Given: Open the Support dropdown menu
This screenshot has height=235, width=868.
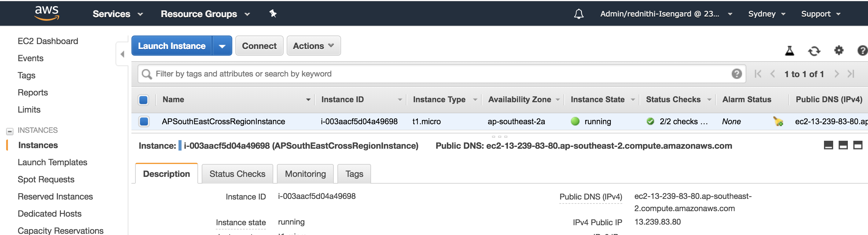Looking at the screenshot, I should [821, 14].
